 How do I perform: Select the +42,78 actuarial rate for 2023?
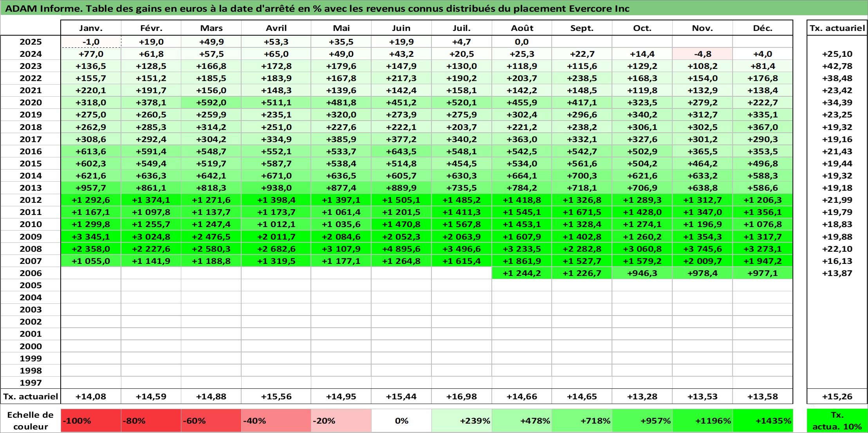pos(837,66)
